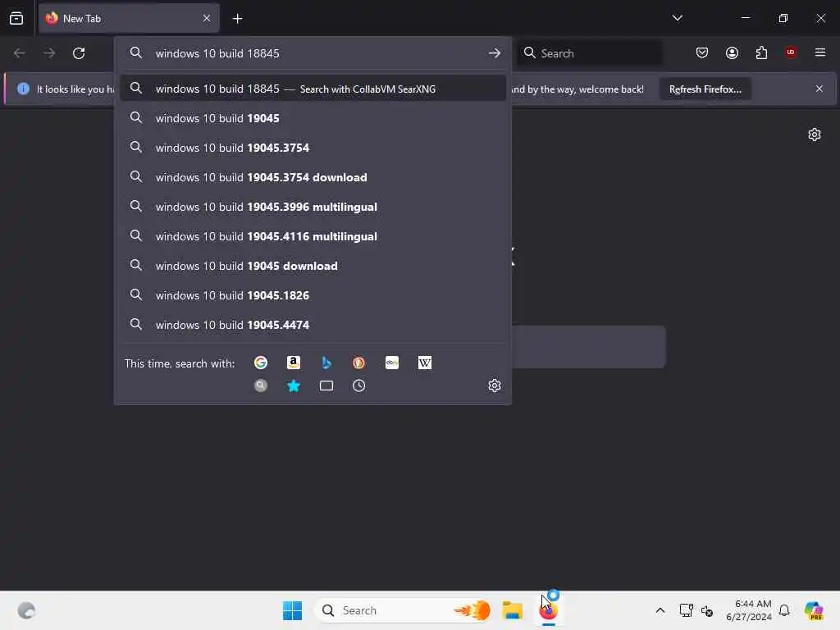Search this time with Bing

tap(326, 363)
